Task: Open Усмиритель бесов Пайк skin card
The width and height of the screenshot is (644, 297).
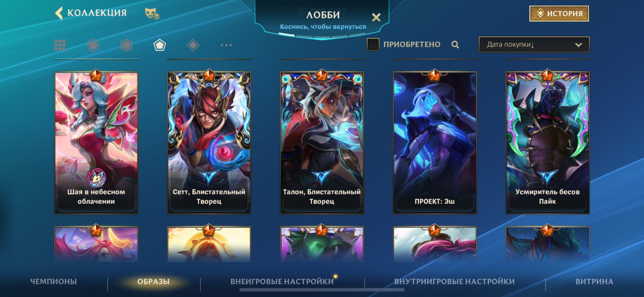Action: point(547,143)
